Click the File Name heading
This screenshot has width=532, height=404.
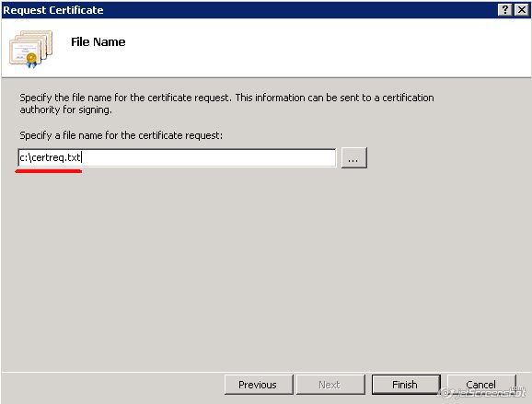[98, 41]
